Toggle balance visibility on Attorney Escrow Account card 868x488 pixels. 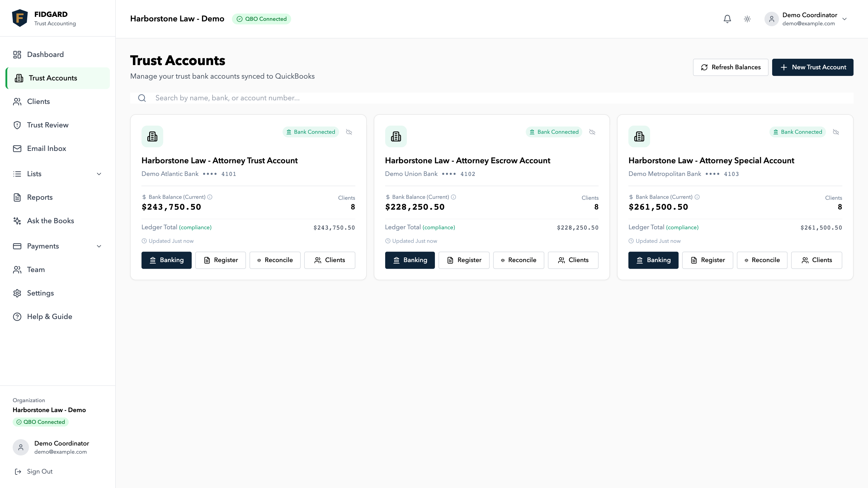pyautogui.click(x=592, y=132)
